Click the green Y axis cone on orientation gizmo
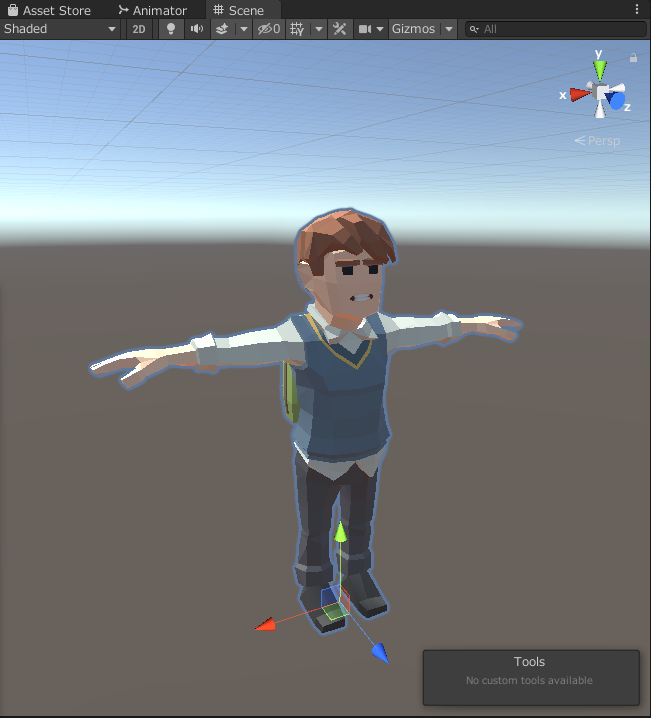The width and height of the screenshot is (651, 718). [x=600, y=71]
